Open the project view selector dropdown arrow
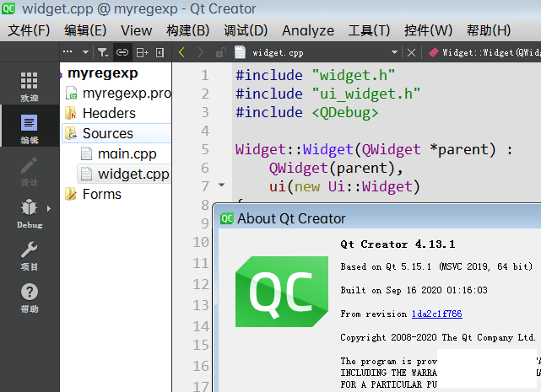This screenshot has height=392, width=541. [85, 52]
